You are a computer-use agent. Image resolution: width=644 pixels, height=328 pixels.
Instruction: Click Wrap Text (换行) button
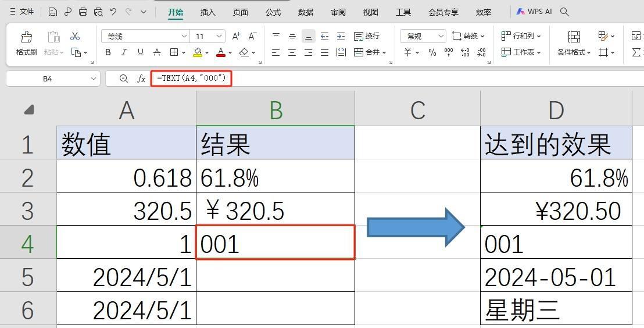click(367, 36)
